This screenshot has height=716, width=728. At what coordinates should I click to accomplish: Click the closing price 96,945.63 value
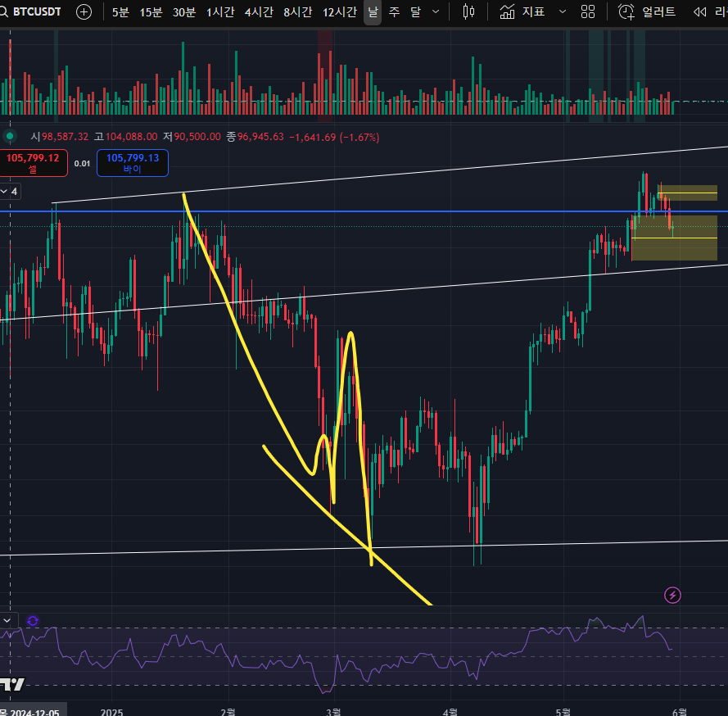tap(260, 137)
